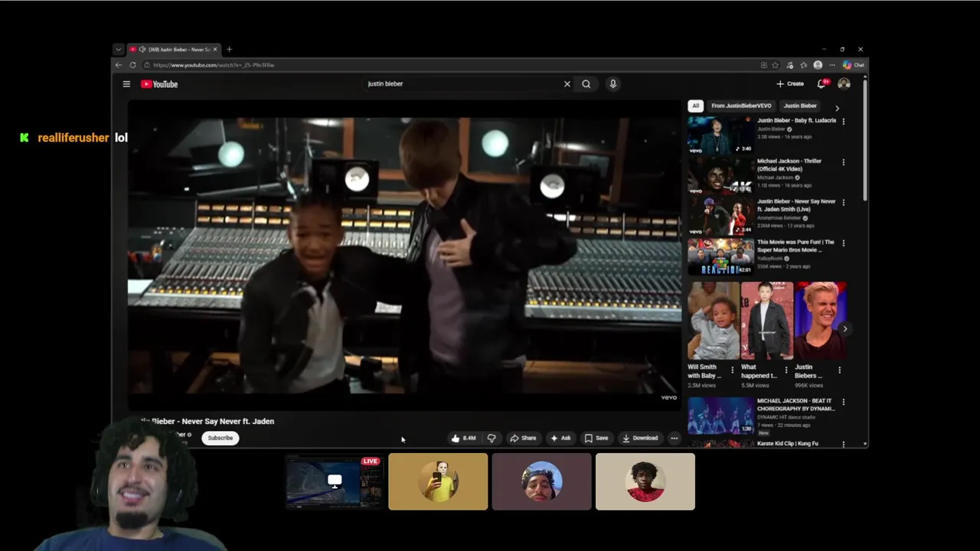Open Baby ft. Ludacris video thumbnail
Viewport: 980px width, 551px height.
720,135
